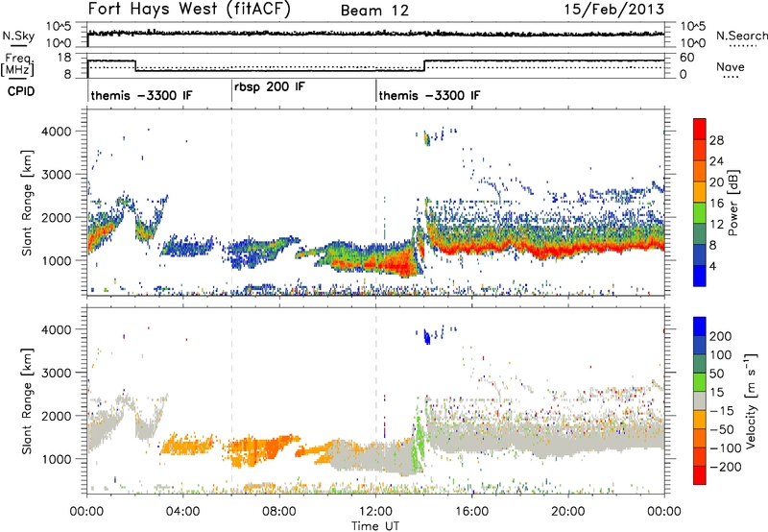Click the 'Power [dB]' colorbar label

point(733,203)
